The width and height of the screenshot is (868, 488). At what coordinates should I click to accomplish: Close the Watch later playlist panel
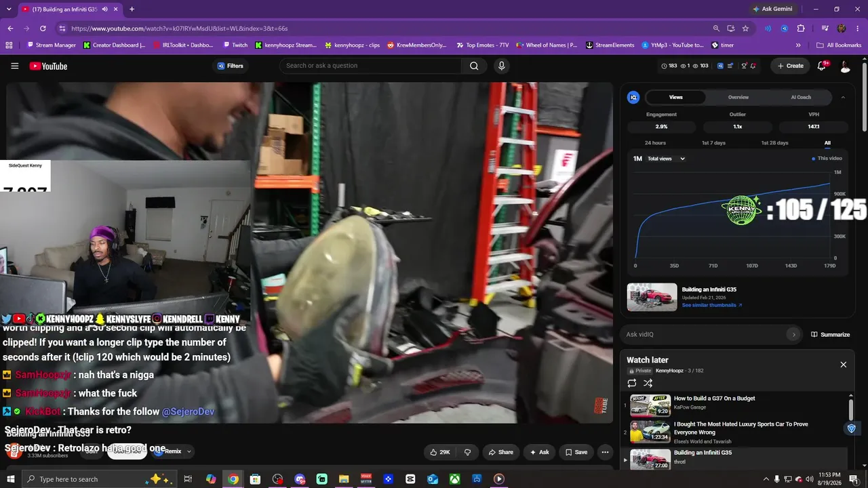click(844, 365)
